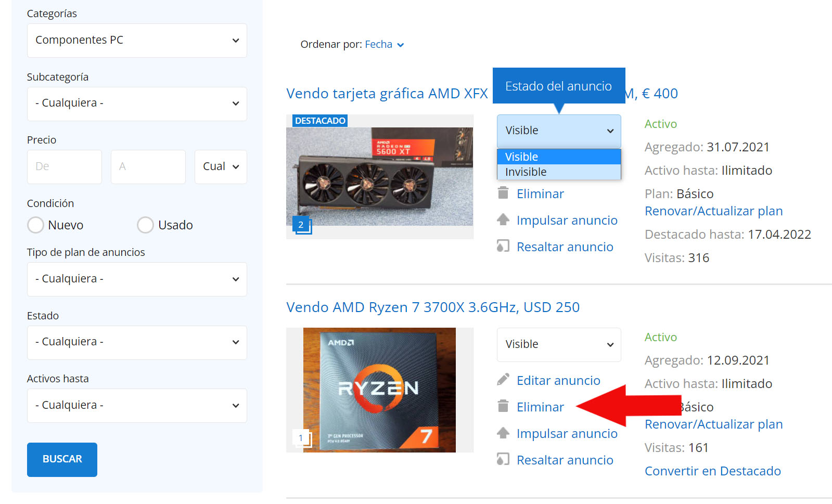
Task: Click the price De input field
Action: (x=65, y=167)
